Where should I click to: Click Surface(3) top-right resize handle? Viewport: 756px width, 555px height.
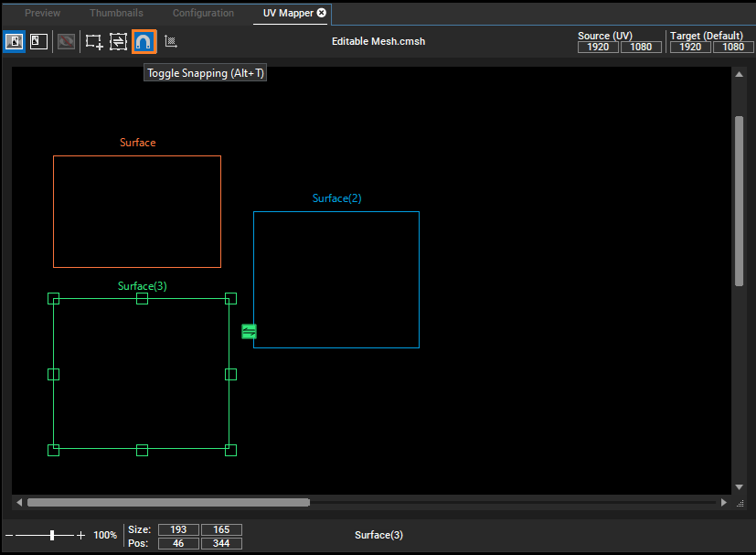click(x=230, y=298)
